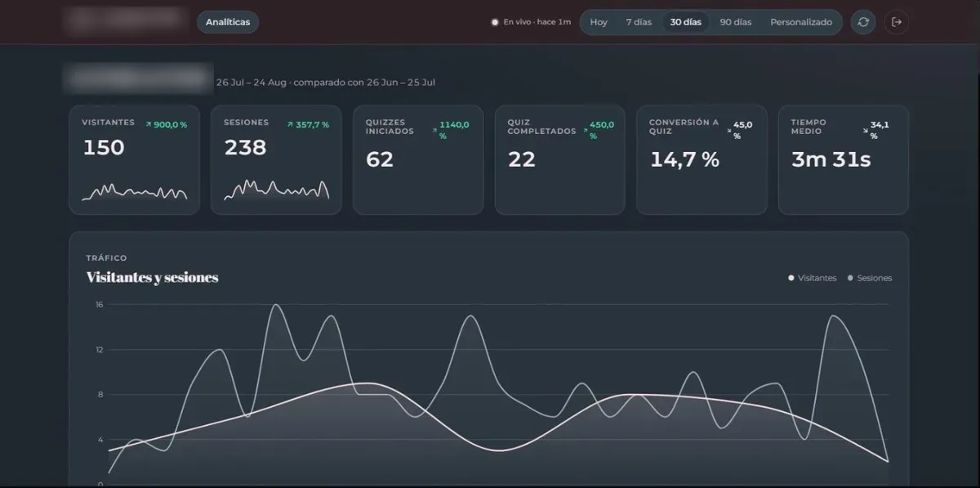Click the 'En vivo · hace 1m' status text
Viewport: 980px width, 488px height.
pos(537,22)
